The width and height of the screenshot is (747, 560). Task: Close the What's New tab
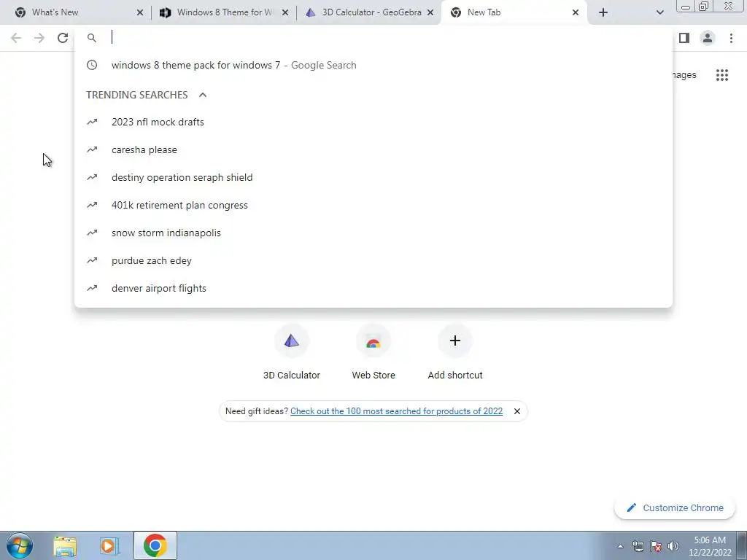(139, 12)
